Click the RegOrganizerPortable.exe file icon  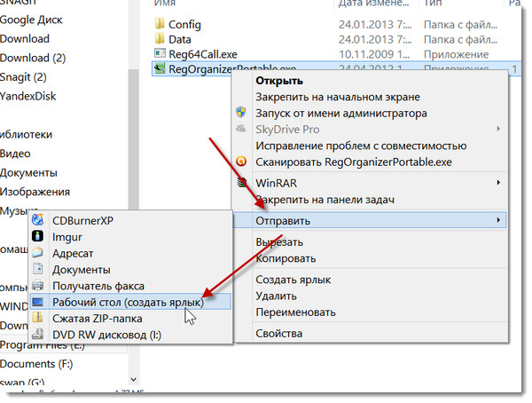160,68
